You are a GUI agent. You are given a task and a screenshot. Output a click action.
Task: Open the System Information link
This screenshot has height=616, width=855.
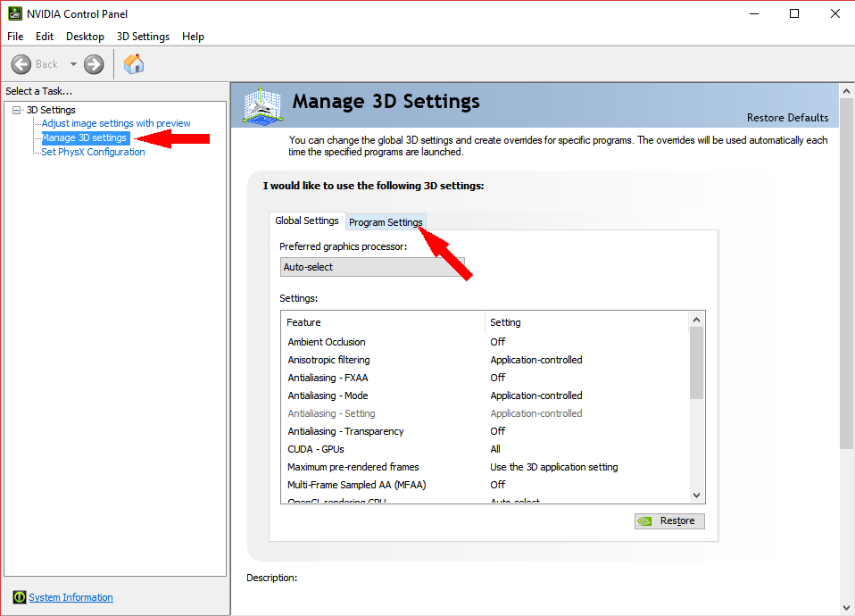click(71, 597)
